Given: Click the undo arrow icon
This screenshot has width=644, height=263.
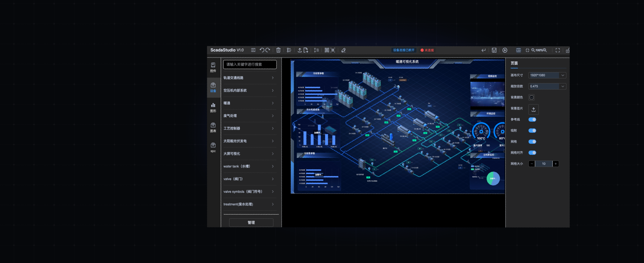Looking at the screenshot, I should (x=262, y=50).
